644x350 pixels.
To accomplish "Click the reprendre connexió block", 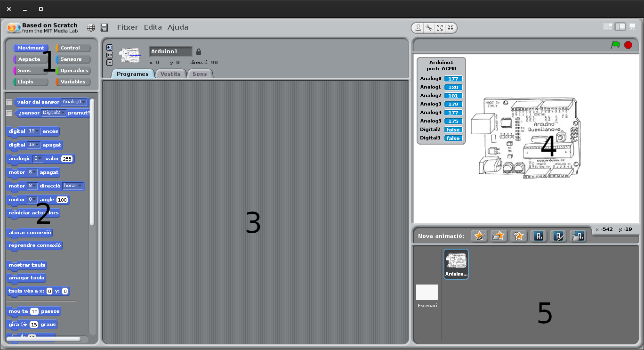I will click(35, 245).
